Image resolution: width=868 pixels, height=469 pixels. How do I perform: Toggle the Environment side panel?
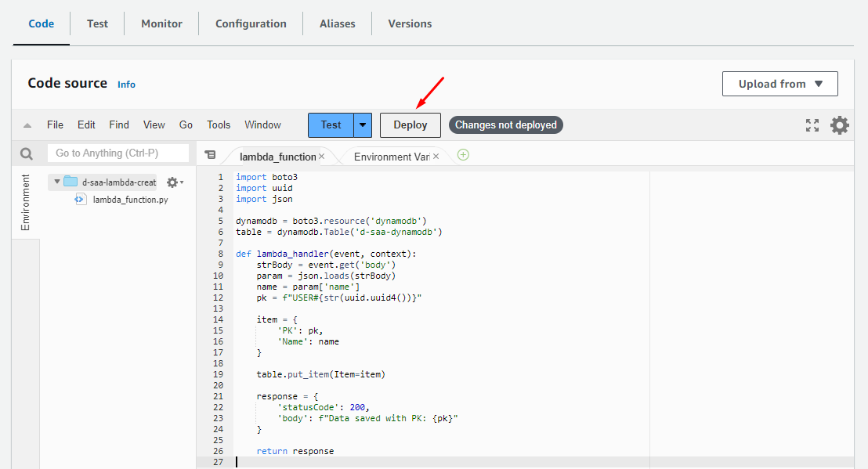pos(26,202)
